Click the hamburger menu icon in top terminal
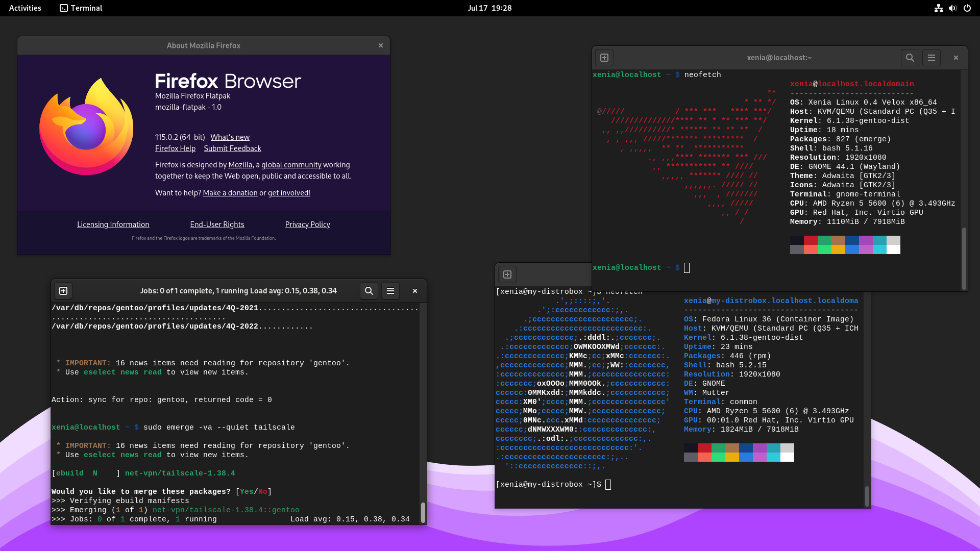The width and height of the screenshot is (980, 551). pos(932,57)
